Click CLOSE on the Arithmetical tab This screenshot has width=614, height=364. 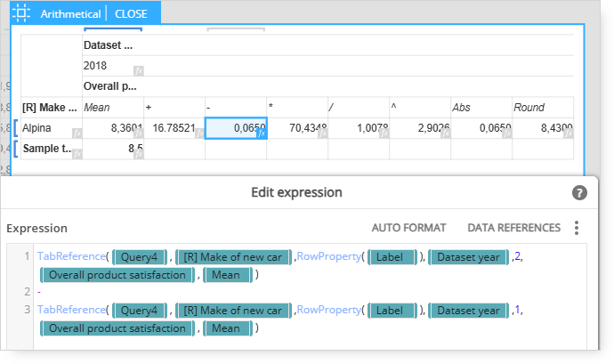tap(131, 14)
